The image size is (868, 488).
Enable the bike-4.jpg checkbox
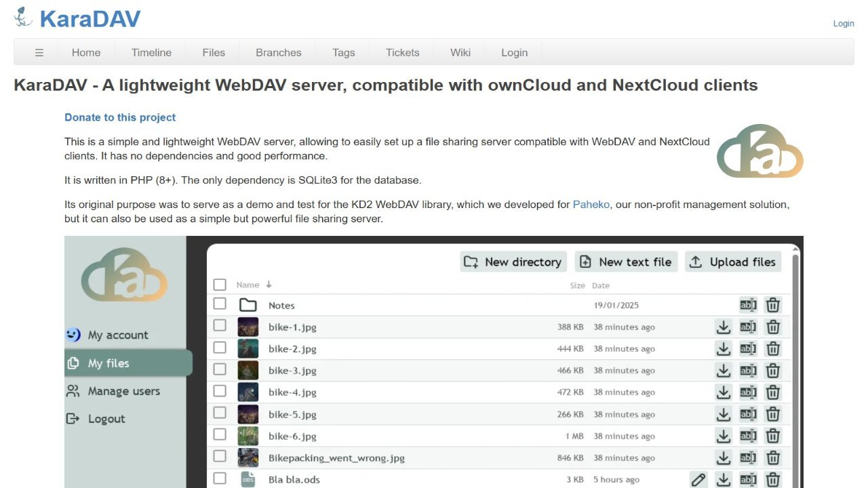tap(220, 390)
